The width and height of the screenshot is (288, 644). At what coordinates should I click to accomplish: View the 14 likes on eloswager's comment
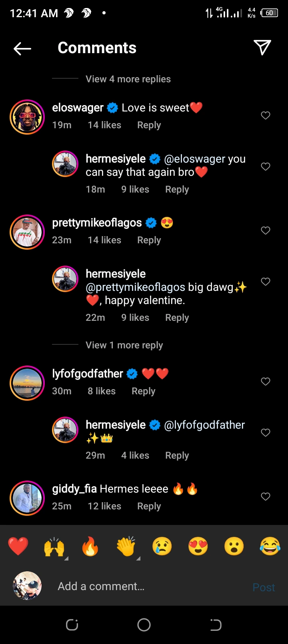(104, 125)
